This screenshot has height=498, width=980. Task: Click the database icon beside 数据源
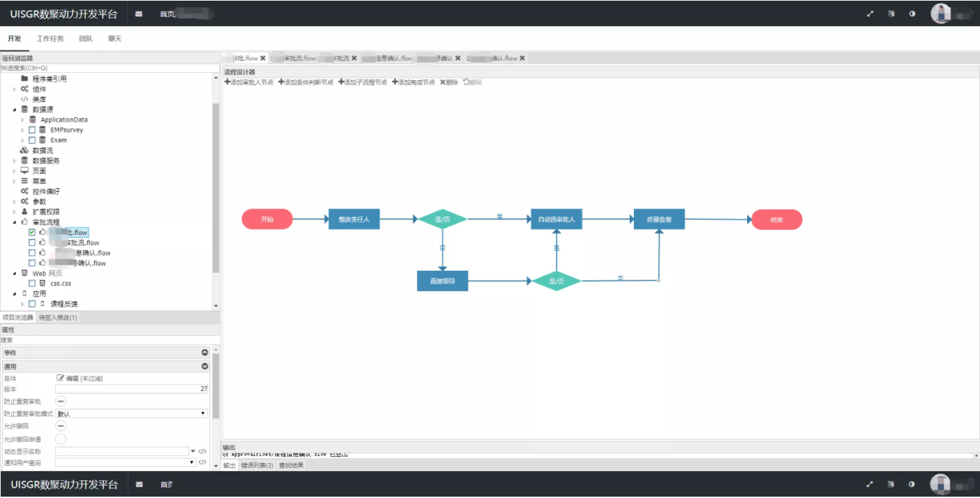point(25,109)
